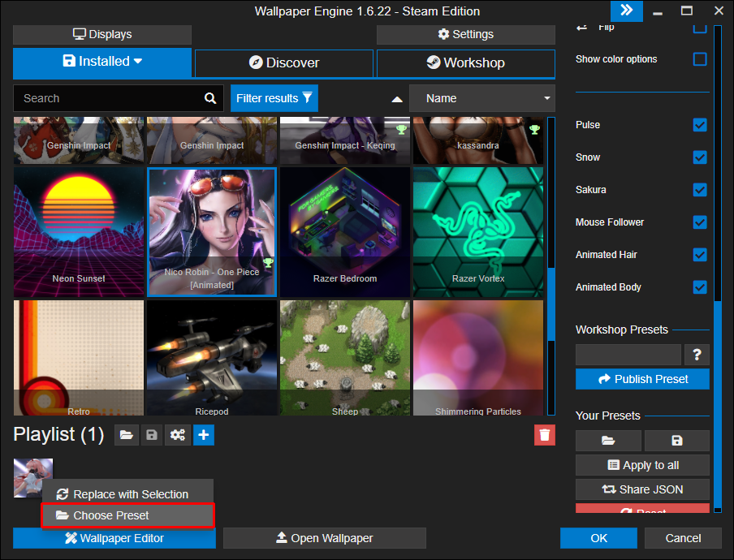The image size is (734, 560).
Task: Open the Name sort dropdown
Action: (481, 98)
